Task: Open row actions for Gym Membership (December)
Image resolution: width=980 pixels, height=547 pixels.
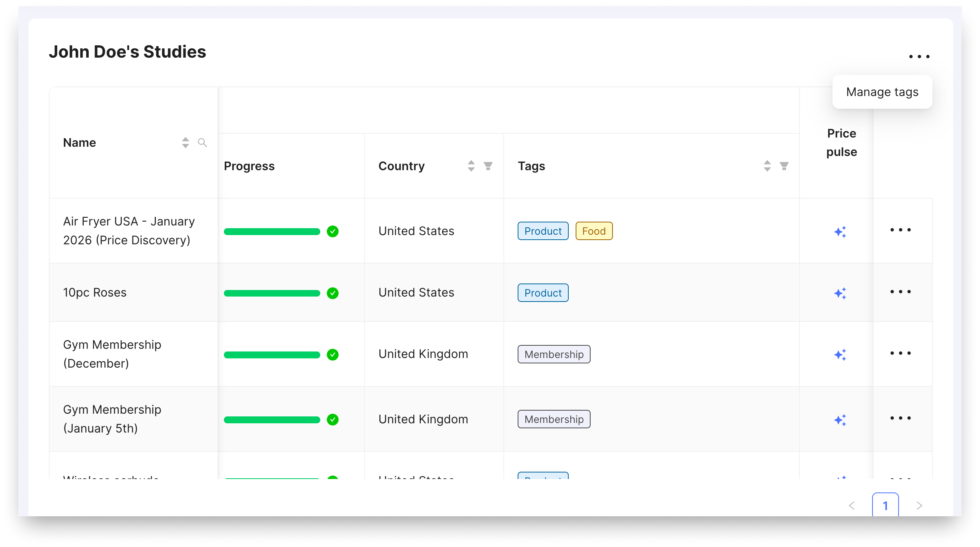Action: click(901, 353)
